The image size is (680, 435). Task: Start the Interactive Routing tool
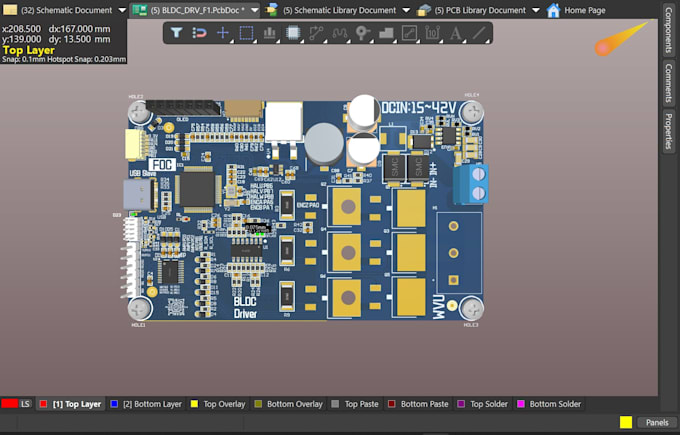(x=316, y=33)
